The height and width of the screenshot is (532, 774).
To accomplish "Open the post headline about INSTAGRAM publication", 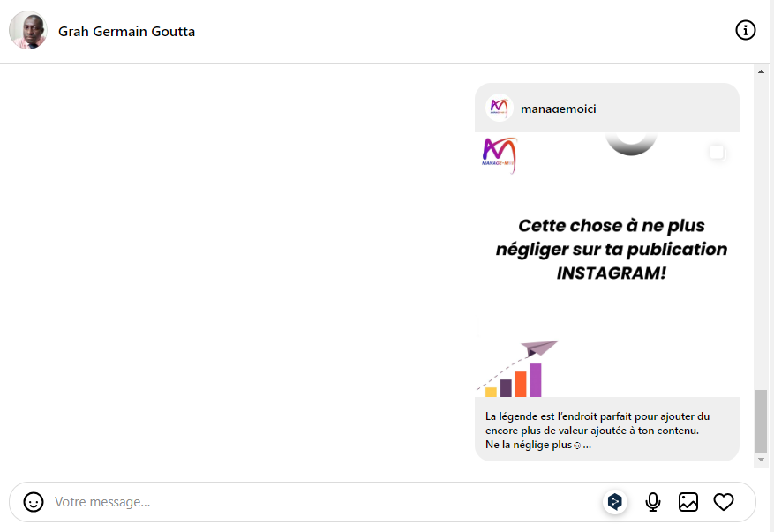I will (611, 250).
